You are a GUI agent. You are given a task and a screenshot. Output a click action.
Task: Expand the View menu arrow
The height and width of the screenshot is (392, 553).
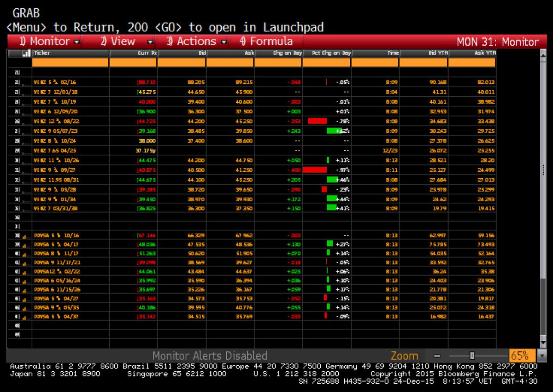click(x=150, y=41)
